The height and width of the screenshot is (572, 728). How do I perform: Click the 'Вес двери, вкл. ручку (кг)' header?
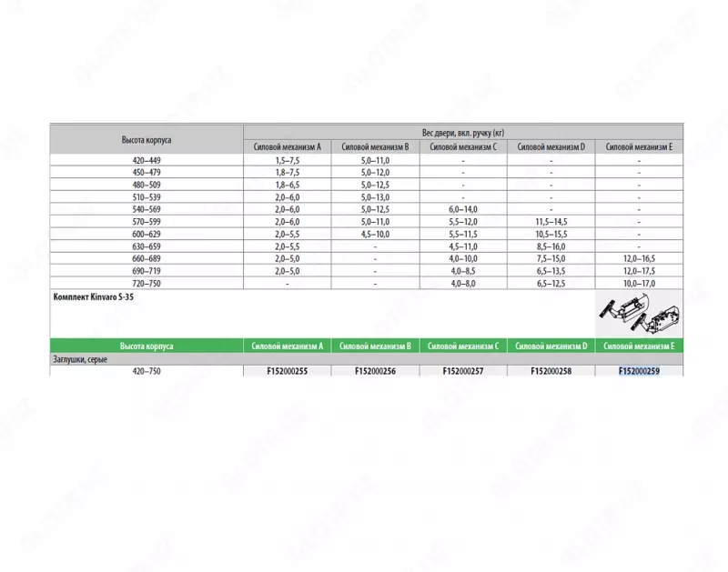[462, 132]
